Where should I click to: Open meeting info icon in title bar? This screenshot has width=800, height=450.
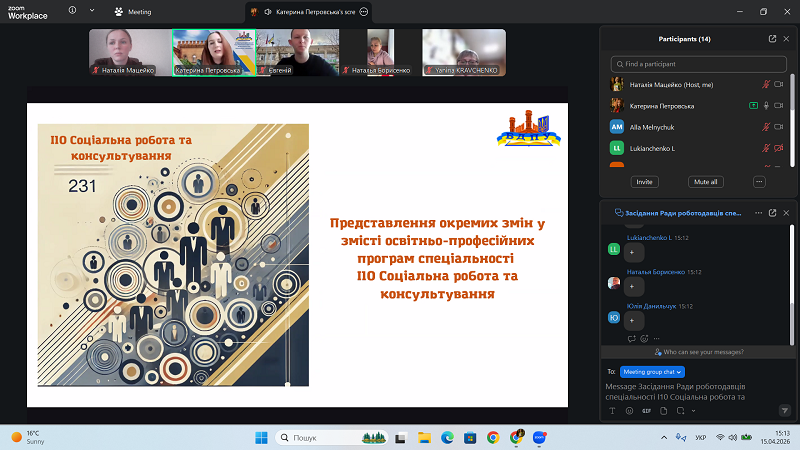tap(71, 11)
